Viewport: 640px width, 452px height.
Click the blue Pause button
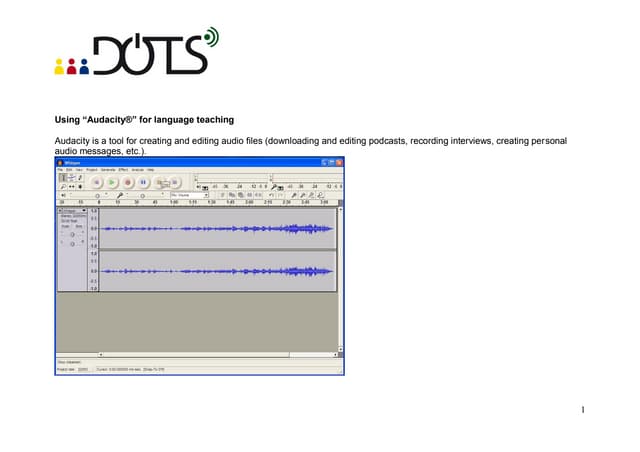point(143,182)
